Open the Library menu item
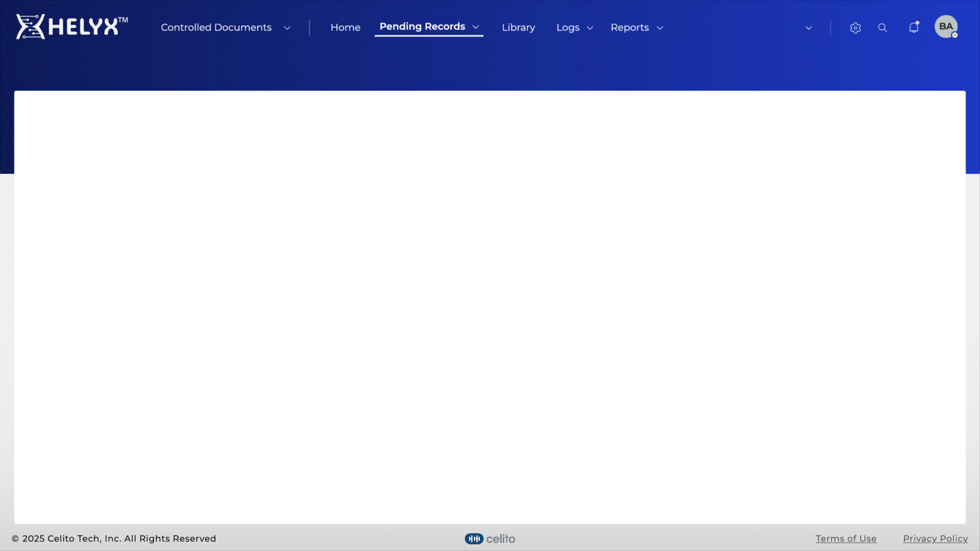980x551 pixels. (518, 28)
